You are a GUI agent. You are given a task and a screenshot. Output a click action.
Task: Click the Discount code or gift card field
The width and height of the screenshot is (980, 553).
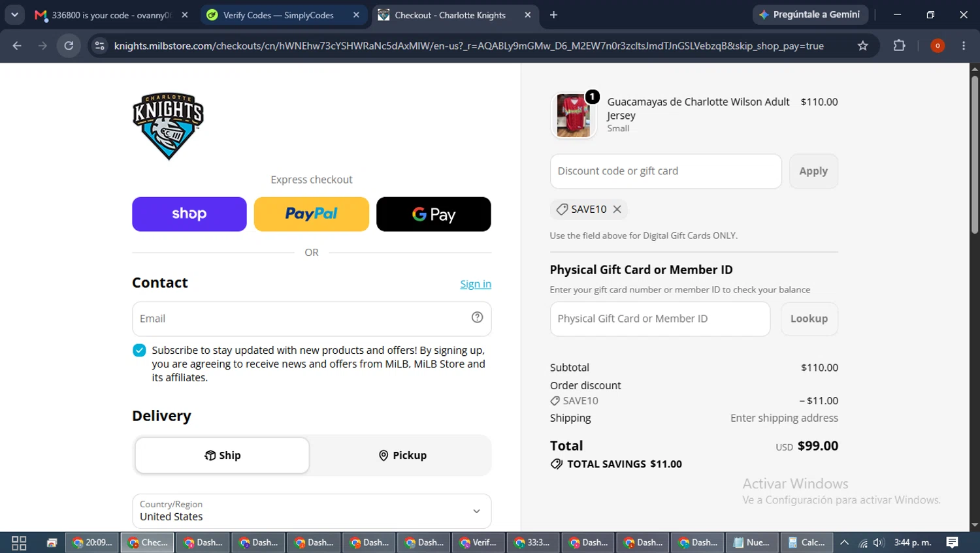click(x=666, y=171)
